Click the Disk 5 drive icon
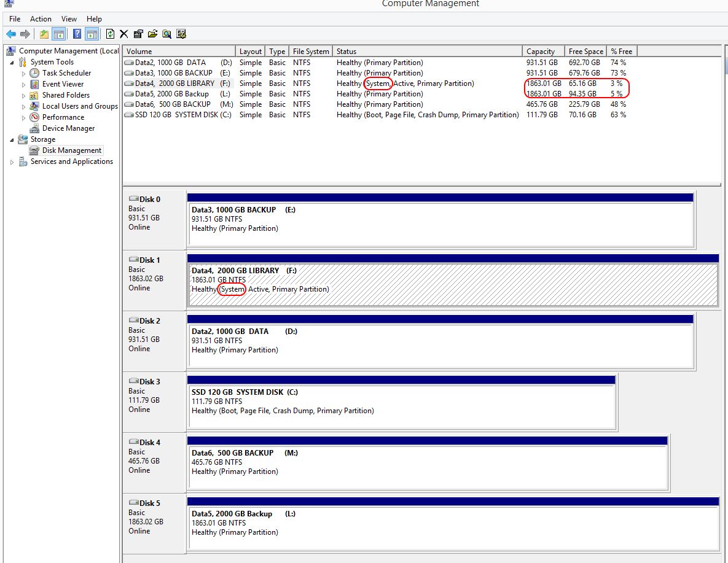 click(x=134, y=503)
